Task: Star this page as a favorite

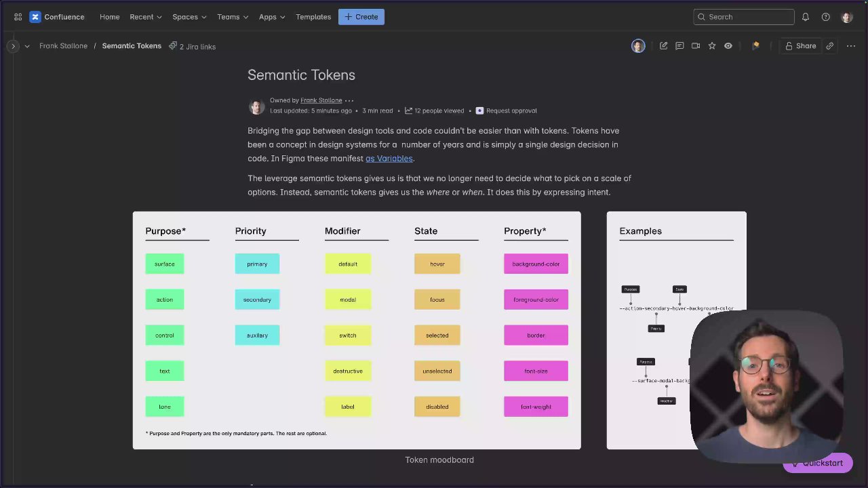Action: (x=712, y=46)
